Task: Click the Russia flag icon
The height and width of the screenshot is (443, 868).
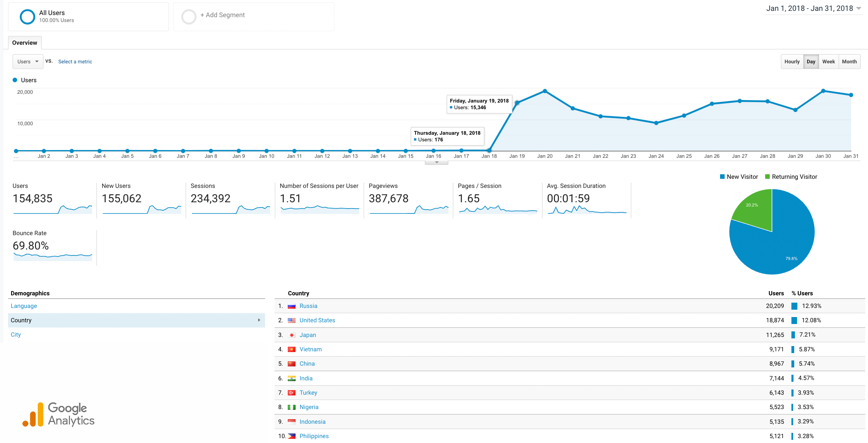Action: (x=292, y=306)
